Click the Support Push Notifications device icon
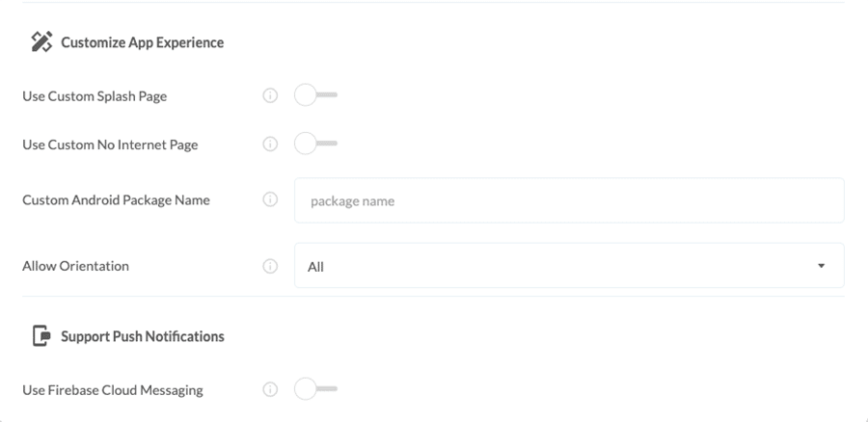Image resolution: width=868 pixels, height=422 pixels. [41, 335]
